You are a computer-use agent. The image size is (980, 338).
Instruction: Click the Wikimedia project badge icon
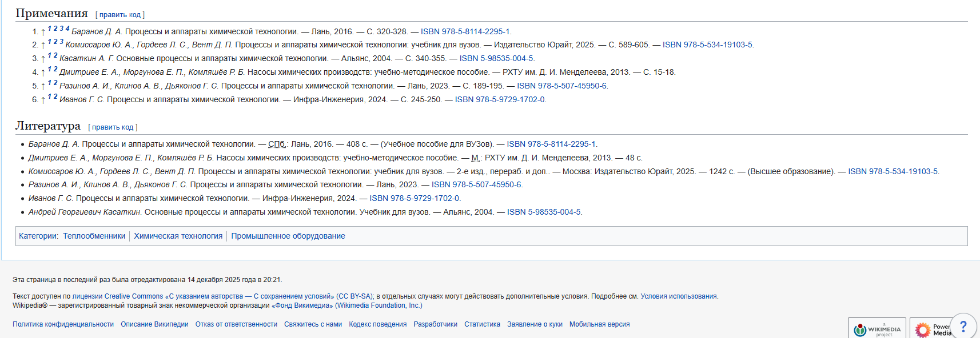877,329
